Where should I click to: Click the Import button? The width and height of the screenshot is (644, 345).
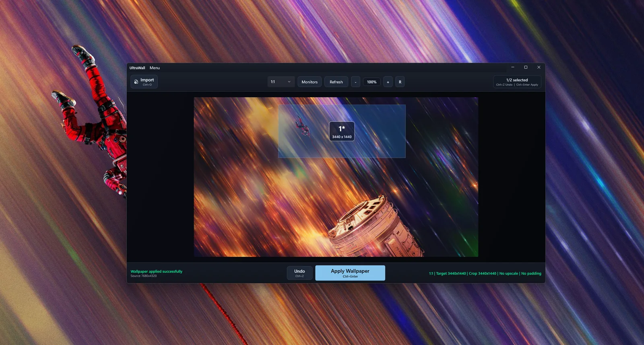pos(144,82)
